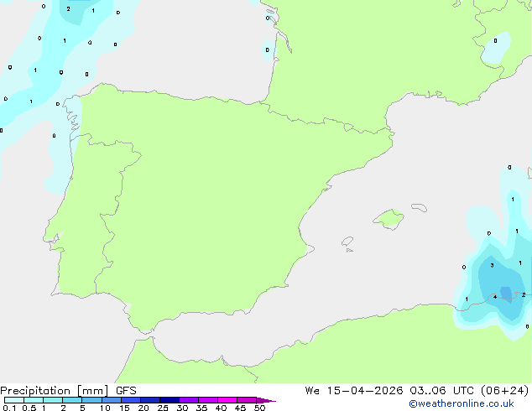Select the 45–50 mm legend color swatch
532x411 pixels.
click(x=247, y=400)
